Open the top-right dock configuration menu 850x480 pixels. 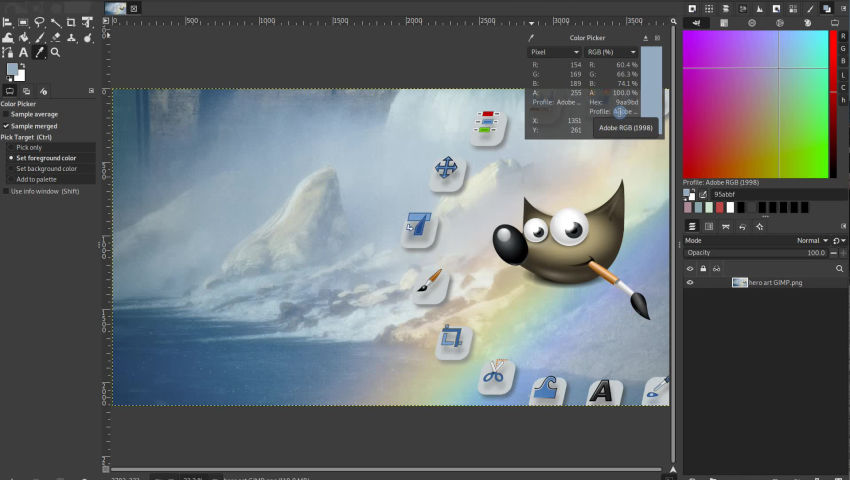(843, 9)
